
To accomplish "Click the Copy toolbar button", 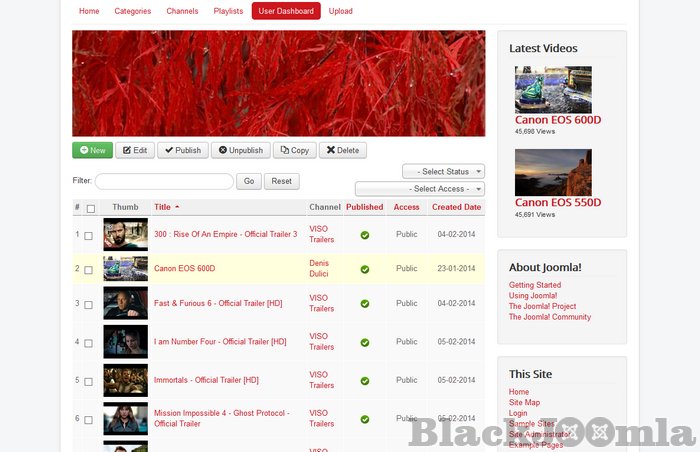I will tap(294, 150).
